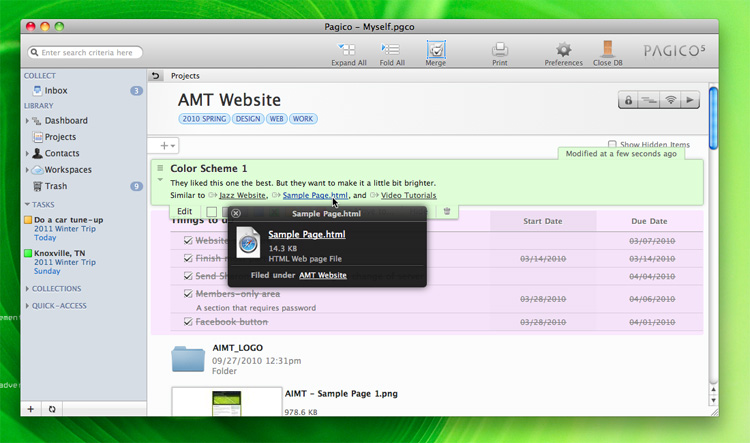This screenshot has width=750, height=443.
Task: Select the 2010 SPRING tag
Action: pyautogui.click(x=204, y=119)
